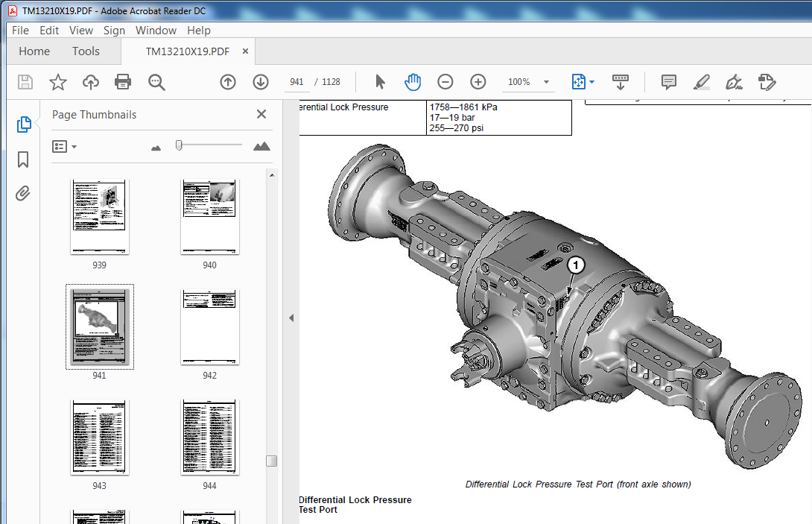Screen dimensions: 812x524
Task: Click the Adobe Acrobat title bar icon
Action: [x=13, y=11]
